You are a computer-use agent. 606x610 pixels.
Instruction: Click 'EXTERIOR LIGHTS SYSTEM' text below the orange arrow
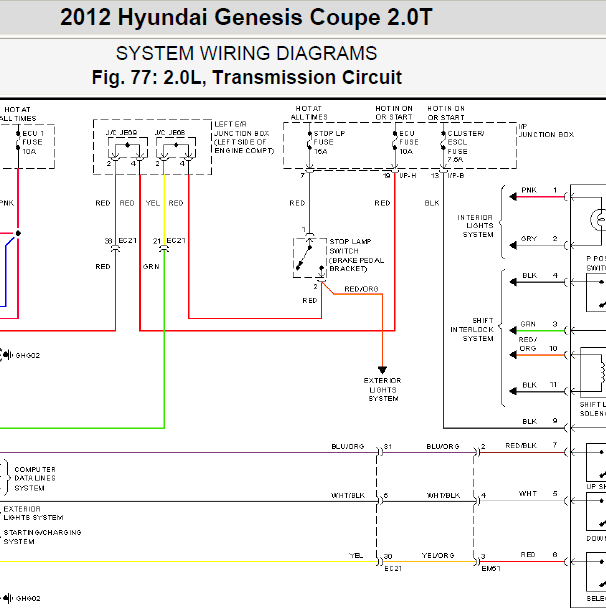click(383, 389)
